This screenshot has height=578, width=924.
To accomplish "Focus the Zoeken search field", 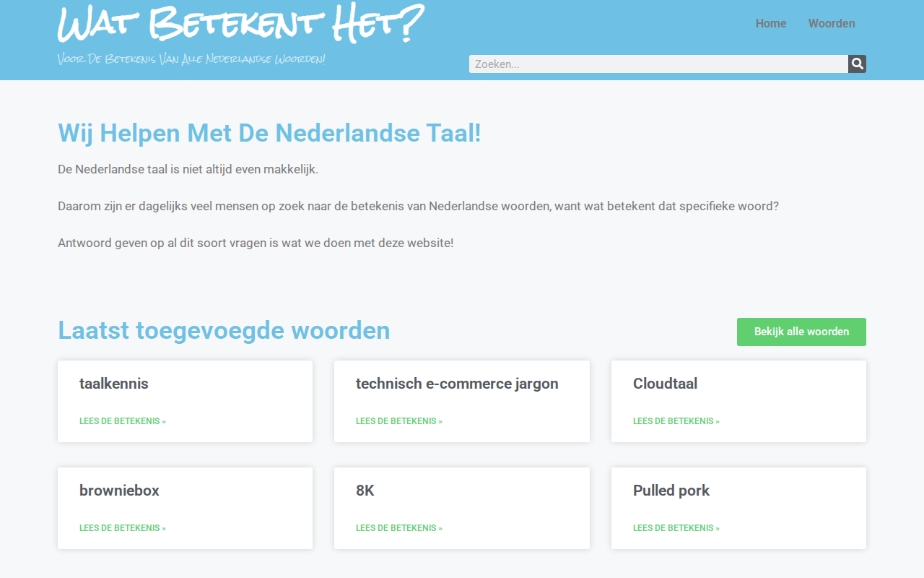I will click(658, 64).
